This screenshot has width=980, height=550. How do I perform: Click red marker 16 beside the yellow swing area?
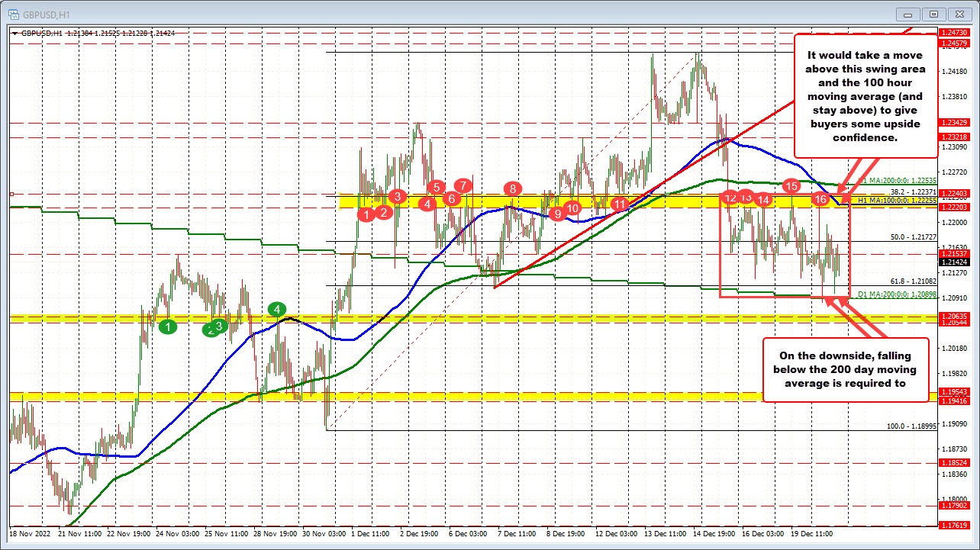pyautogui.click(x=820, y=198)
